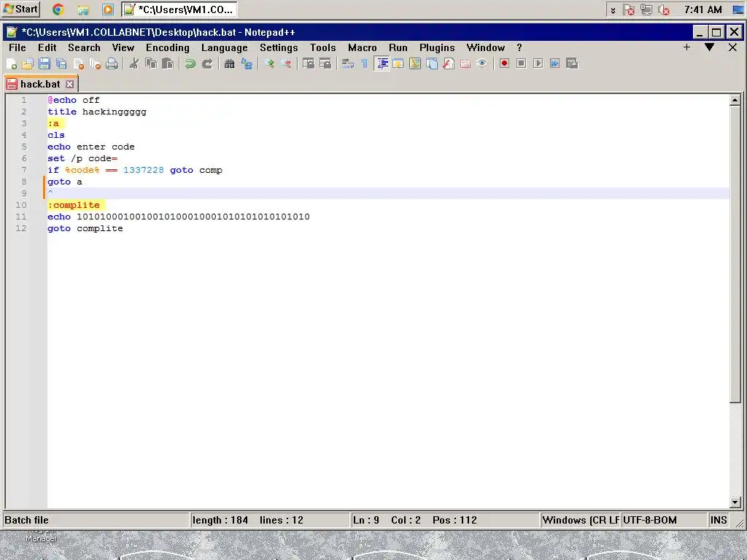This screenshot has width=747, height=560.
Task: Click the Print toolbar icon
Action: coord(112,64)
